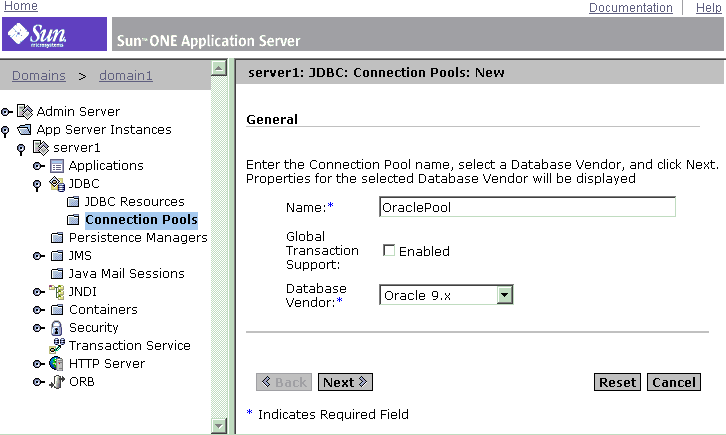
Task: Expand the JNDI node
Action: 39,292
